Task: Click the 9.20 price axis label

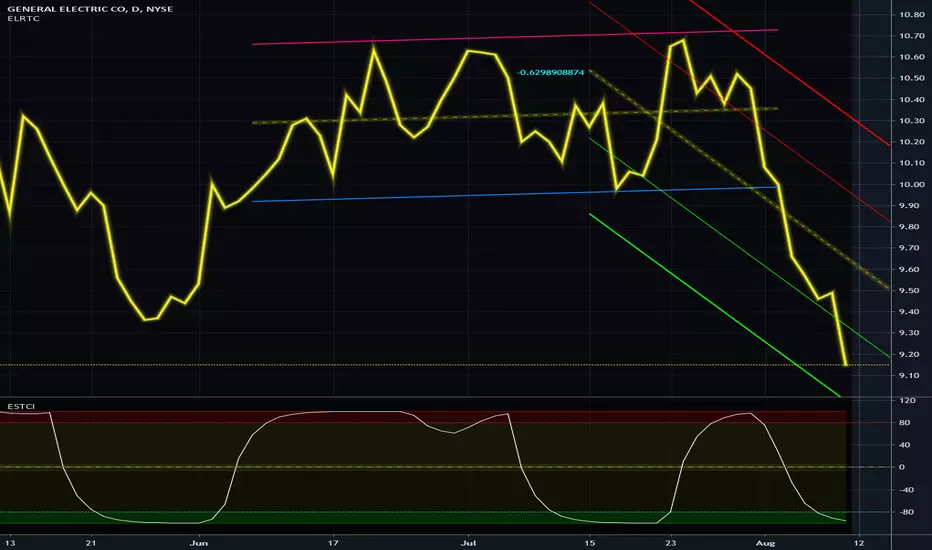Action: 911,354
